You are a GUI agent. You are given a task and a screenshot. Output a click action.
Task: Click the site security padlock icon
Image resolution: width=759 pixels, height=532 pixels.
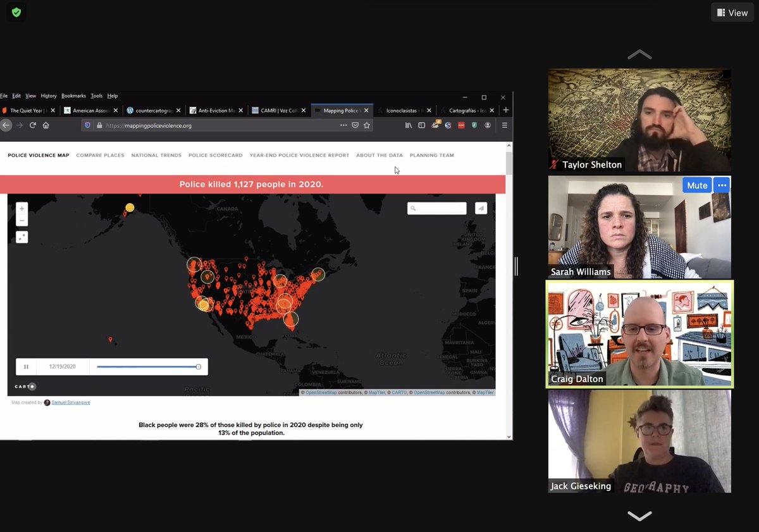click(x=100, y=125)
